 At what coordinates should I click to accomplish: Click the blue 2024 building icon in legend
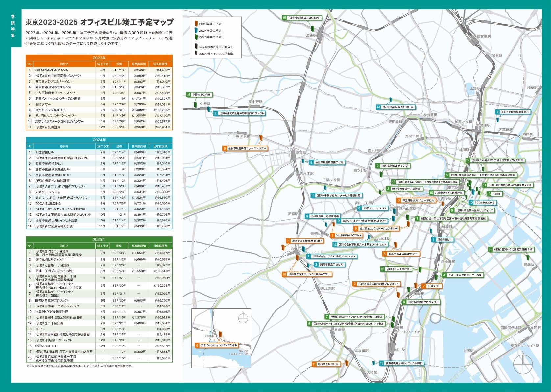point(196,31)
